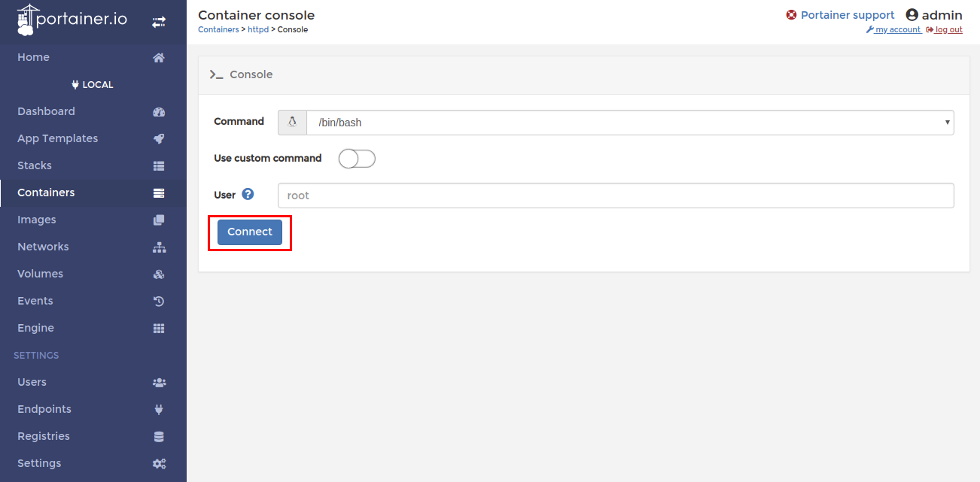Click the App Templates rocket icon

159,139
